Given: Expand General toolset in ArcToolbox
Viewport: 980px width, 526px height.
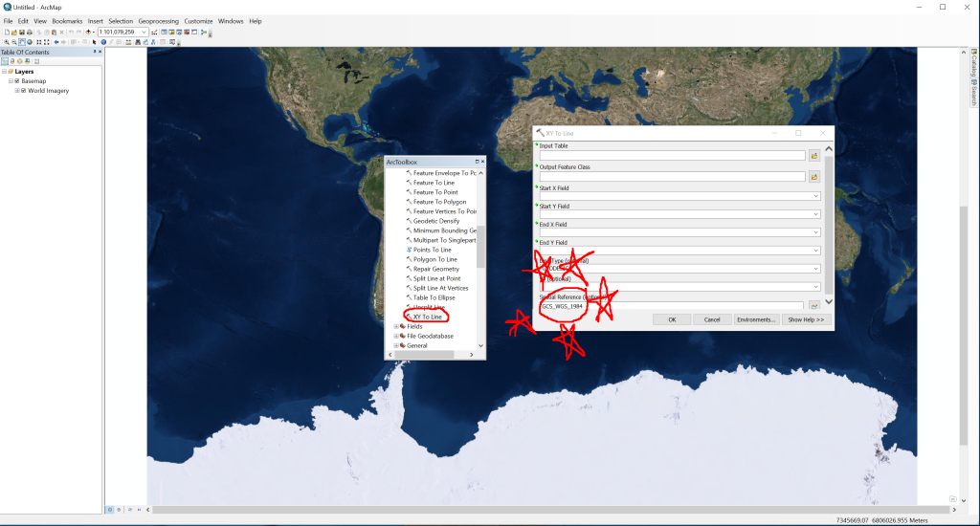Looking at the screenshot, I should [395, 345].
